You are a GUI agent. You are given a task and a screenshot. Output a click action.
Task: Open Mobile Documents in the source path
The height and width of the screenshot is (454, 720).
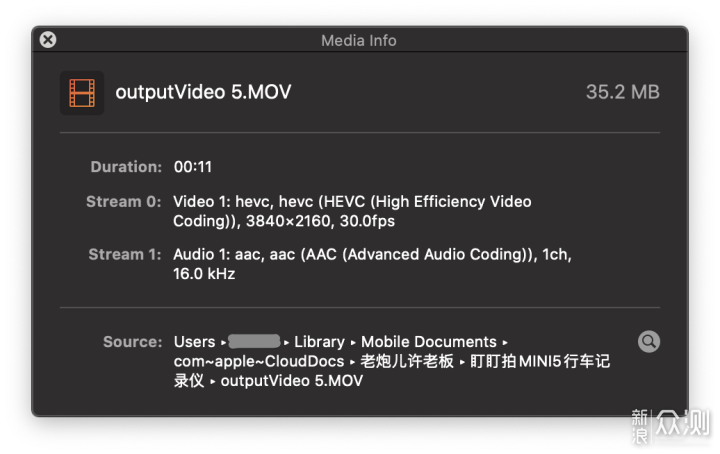[428, 342]
